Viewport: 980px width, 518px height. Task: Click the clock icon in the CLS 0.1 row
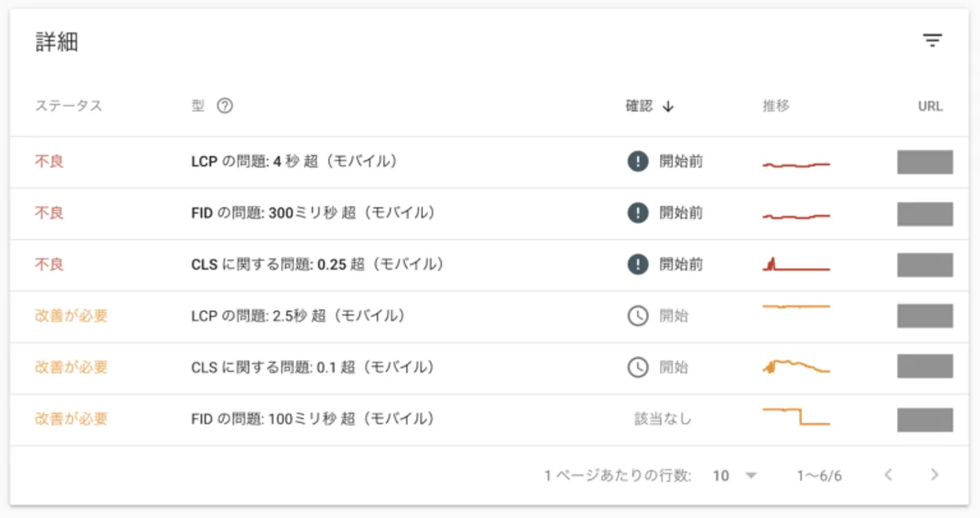point(638,368)
